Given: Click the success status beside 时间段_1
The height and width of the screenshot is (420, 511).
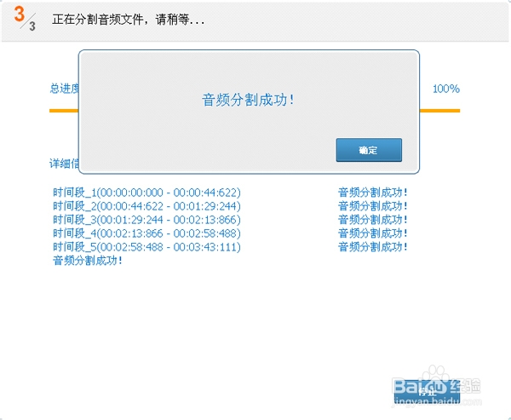Looking at the screenshot, I should 373,193.
